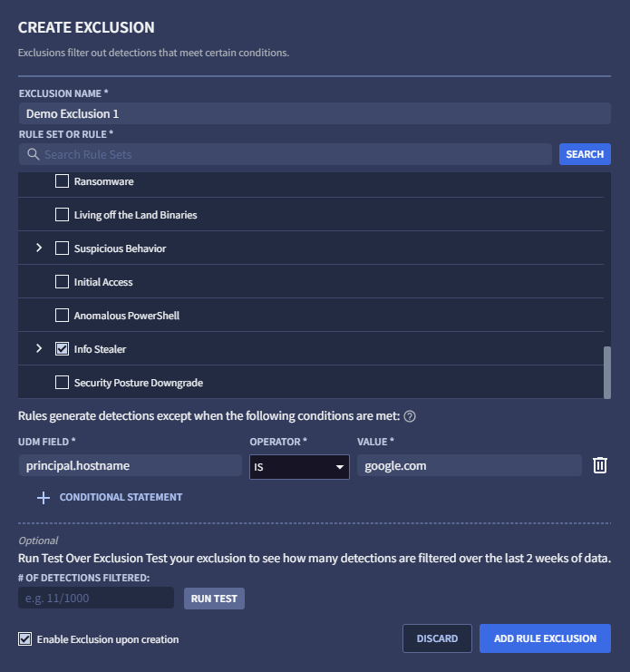Image resolution: width=630 pixels, height=672 pixels.
Task: Click the plus icon for conditional statement
Action: [x=44, y=497]
